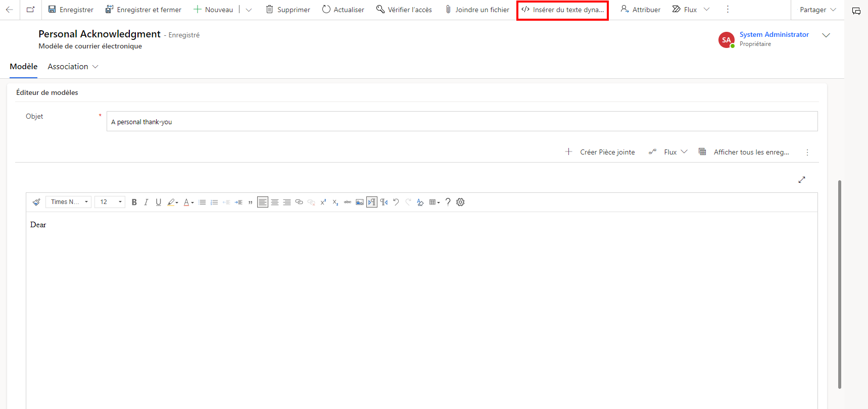Open the font color picker
This screenshot has width=868, height=409.
tap(188, 202)
